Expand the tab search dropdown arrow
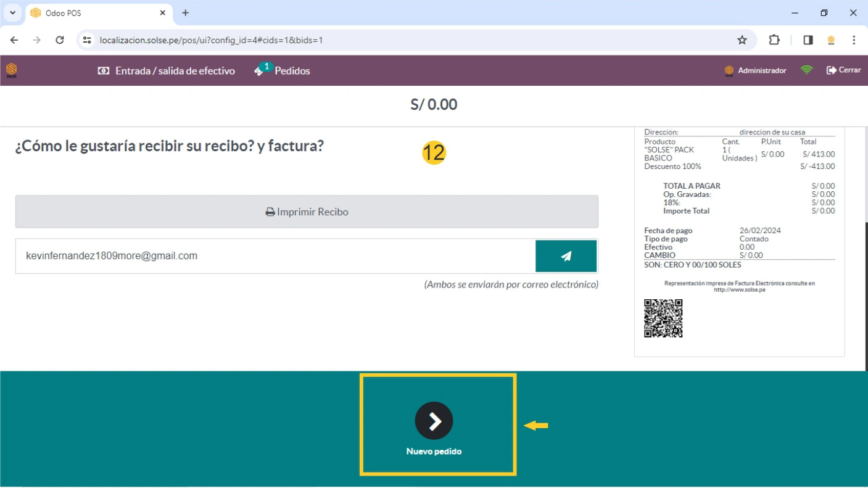Screen dimensions: 868x488 (12, 13)
